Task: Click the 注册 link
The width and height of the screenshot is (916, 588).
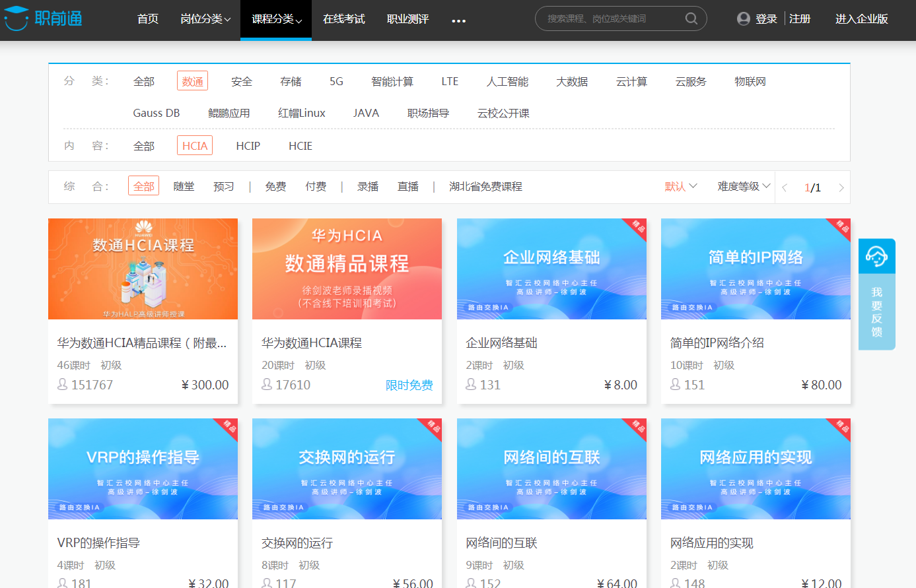Action: (x=800, y=19)
